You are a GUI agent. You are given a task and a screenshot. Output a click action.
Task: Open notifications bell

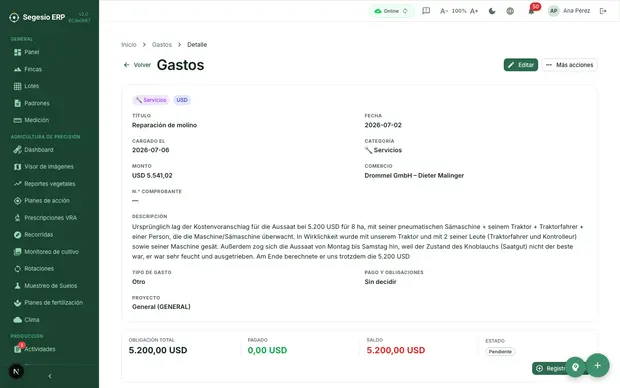(x=531, y=11)
